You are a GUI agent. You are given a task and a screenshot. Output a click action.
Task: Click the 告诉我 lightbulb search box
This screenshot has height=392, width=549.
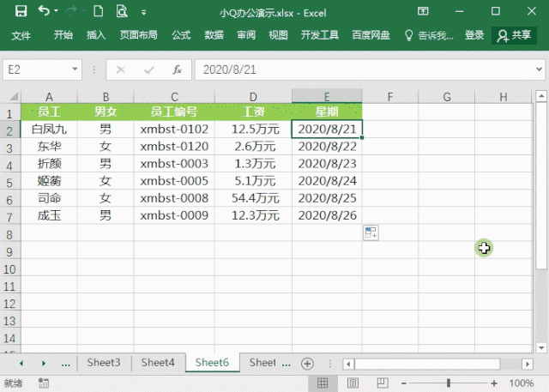coord(429,35)
